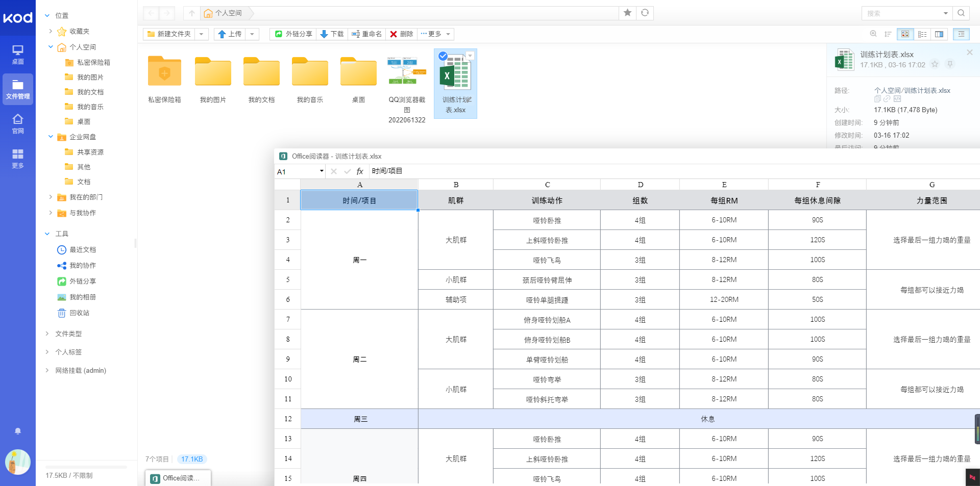The image size is (980, 486).
Task: Expand the 网络挂载 (admin) section
Action: (47, 371)
